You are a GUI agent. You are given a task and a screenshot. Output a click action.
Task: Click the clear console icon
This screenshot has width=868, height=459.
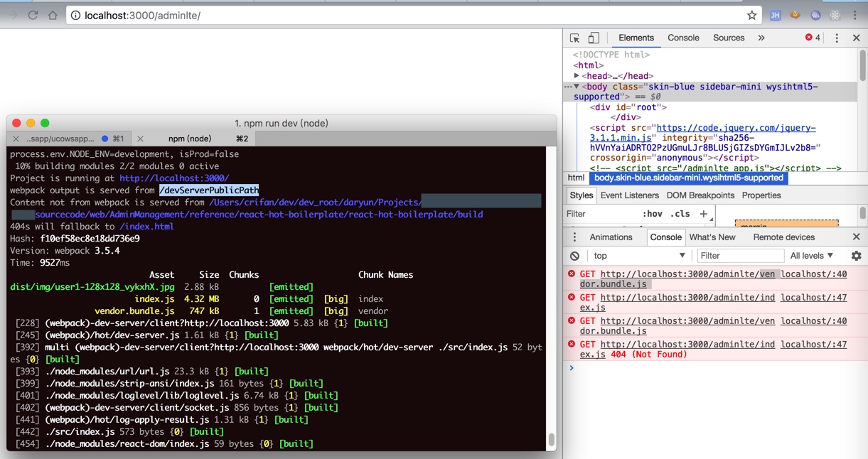pyautogui.click(x=574, y=256)
